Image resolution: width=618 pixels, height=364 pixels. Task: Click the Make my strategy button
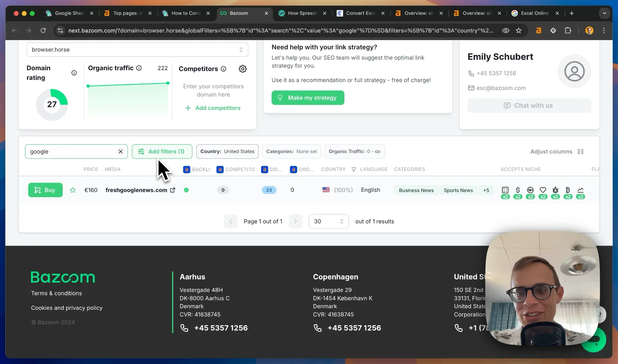(308, 98)
